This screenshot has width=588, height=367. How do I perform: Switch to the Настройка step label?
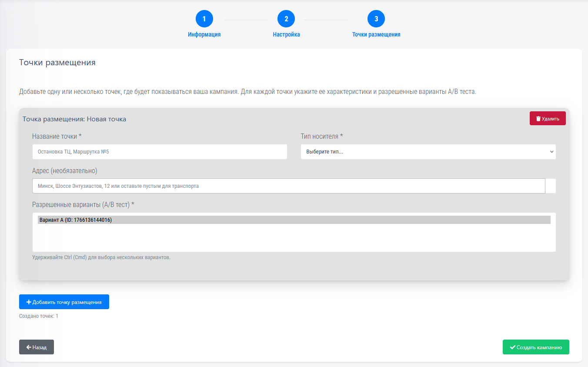286,35
